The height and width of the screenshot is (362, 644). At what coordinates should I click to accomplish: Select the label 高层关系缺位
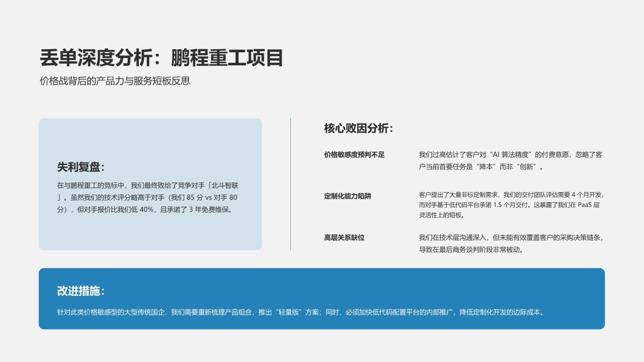click(x=344, y=237)
